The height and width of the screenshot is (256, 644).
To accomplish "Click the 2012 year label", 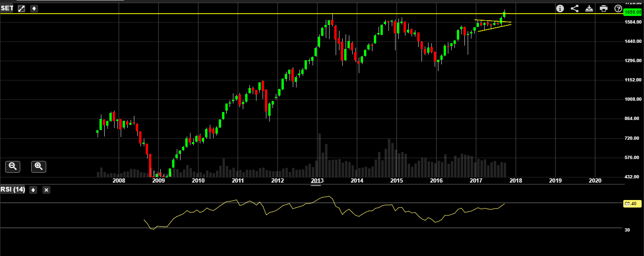I will (278, 181).
